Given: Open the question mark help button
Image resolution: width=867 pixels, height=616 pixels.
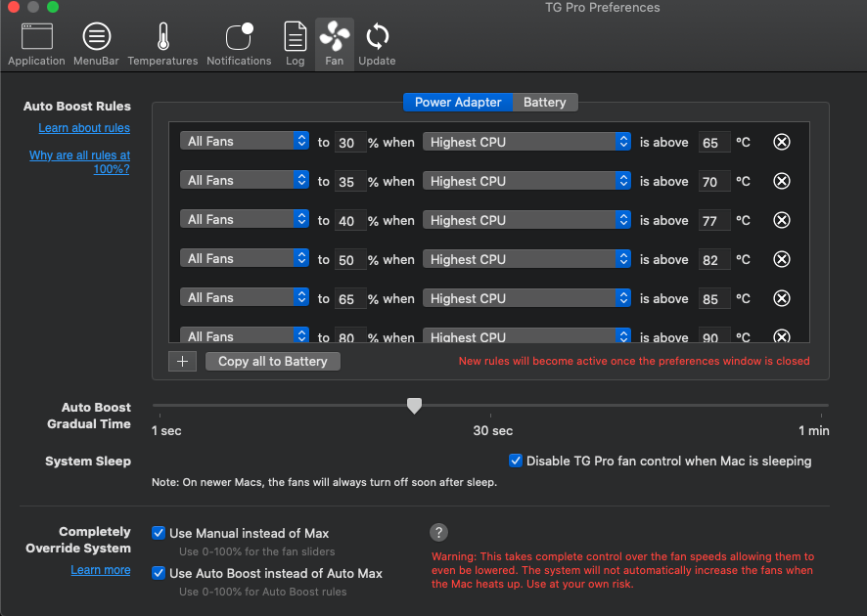Looking at the screenshot, I should click(438, 533).
